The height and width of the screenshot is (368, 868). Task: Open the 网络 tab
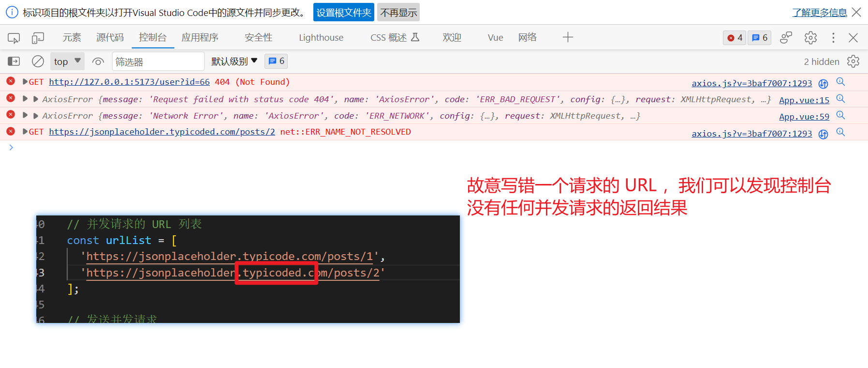pyautogui.click(x=528, y=38)
